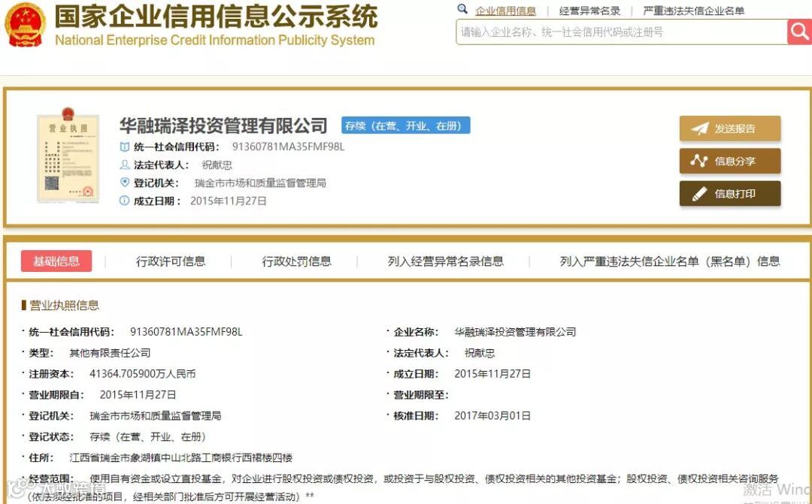812x504 pixels.
Task: Click the 统一社会信用代码 badge icon
Action: [x=124, y=147]
